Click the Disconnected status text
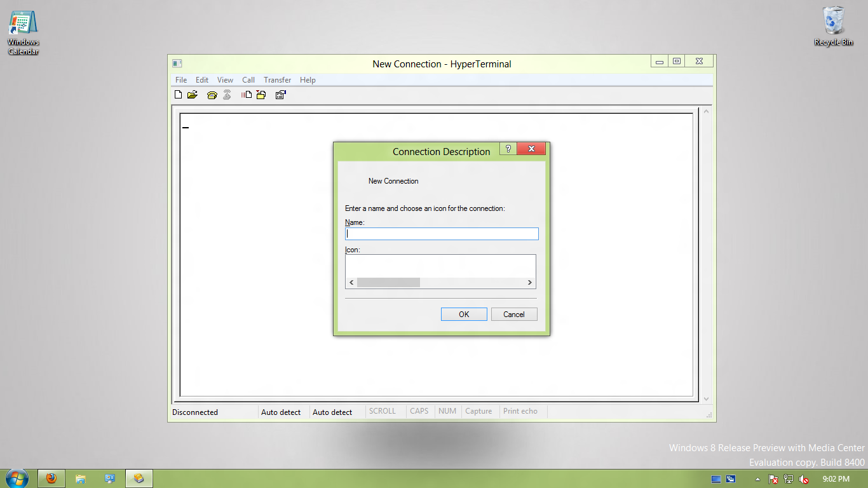The width and height of the screenshot is (868, 488). pos(195,412)
